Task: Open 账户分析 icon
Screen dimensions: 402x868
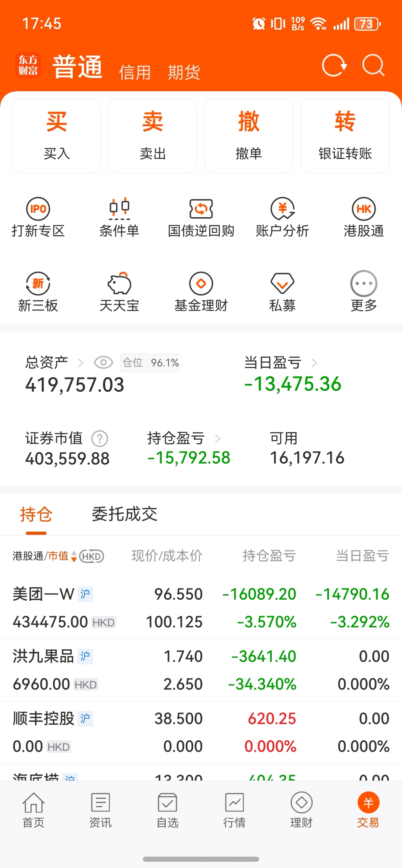Action: pyautogui.click(x=282, y=209)
